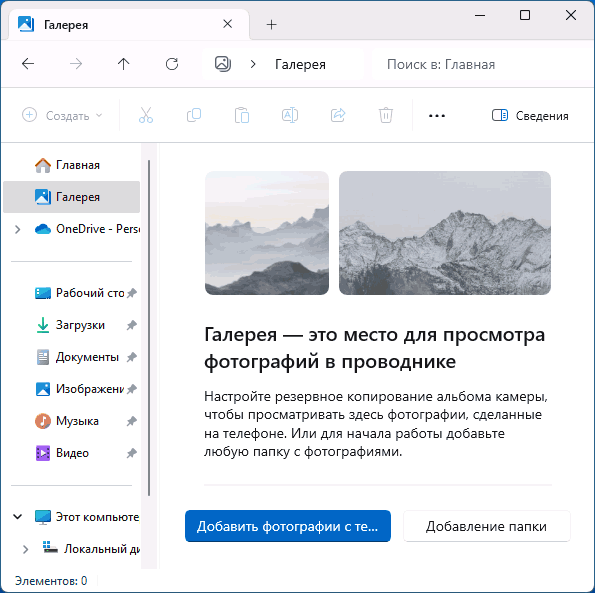Open Изображения folder in sidebar
The width and height of the screenshot is (595, 593).
tap(71, 389)
